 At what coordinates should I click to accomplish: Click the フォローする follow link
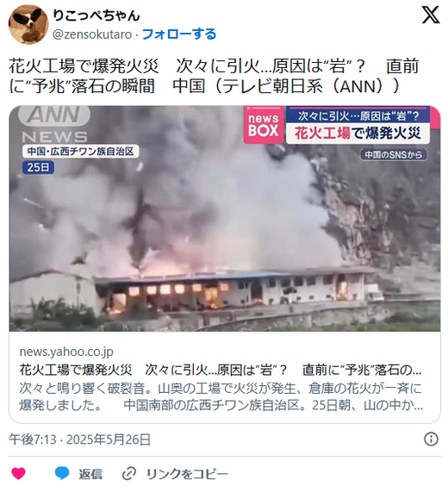[179, 34]
